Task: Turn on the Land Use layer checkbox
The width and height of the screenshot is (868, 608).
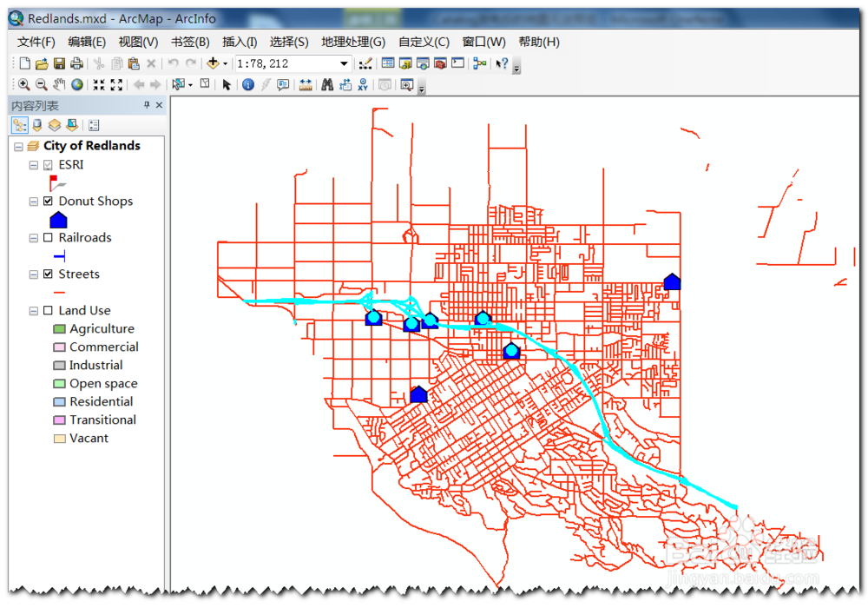Action: click(48, 311)
